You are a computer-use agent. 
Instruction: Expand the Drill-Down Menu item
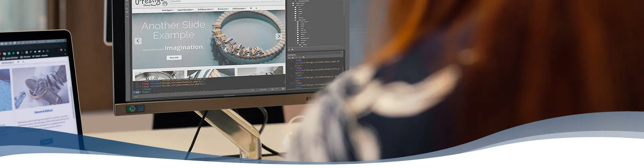206,9
